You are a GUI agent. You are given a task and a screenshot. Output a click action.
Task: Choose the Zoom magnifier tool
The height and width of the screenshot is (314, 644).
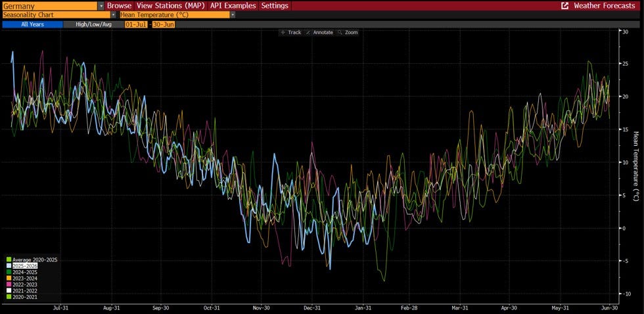(x=348, y=32)
